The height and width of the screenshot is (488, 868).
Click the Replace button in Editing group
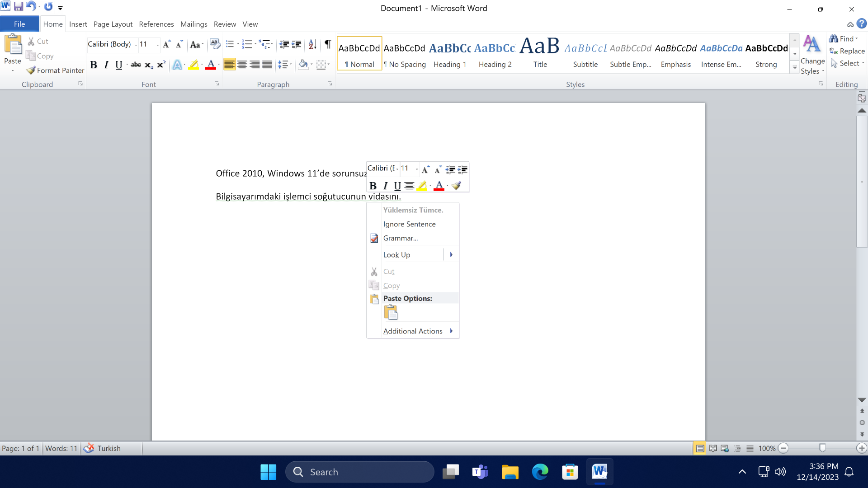(x=847, y=51)
